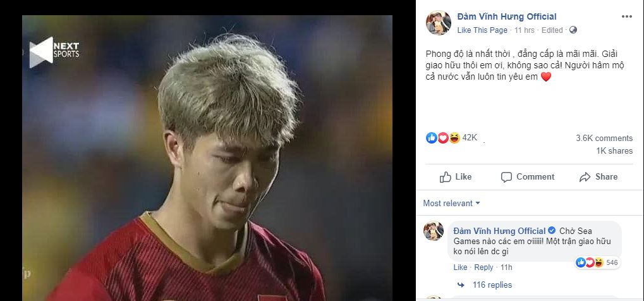
Task: Click the Like thumbs-up button on post
Action: click(x=456, y=177)
